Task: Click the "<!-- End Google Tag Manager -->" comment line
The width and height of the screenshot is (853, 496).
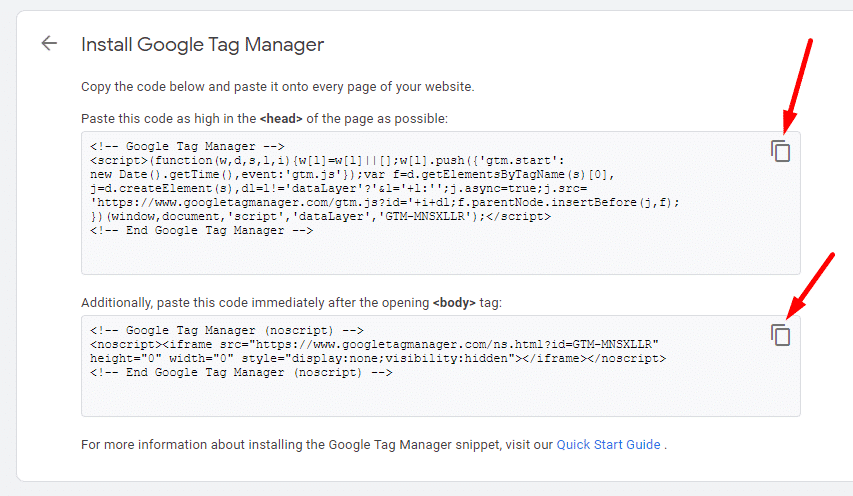Action: pyautogui.click(x=202, y=230)
